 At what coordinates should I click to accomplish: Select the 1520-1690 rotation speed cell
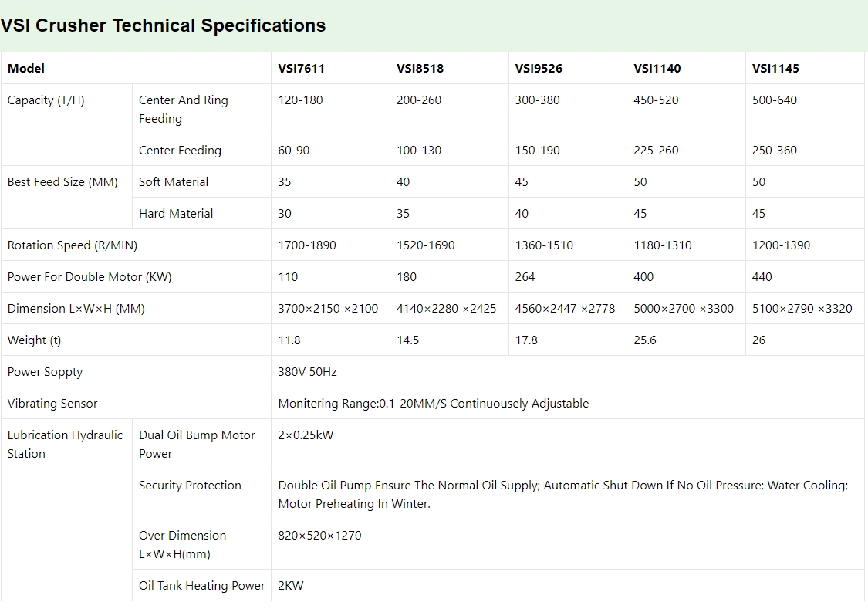pyautogui.click(x=425, y=245)
